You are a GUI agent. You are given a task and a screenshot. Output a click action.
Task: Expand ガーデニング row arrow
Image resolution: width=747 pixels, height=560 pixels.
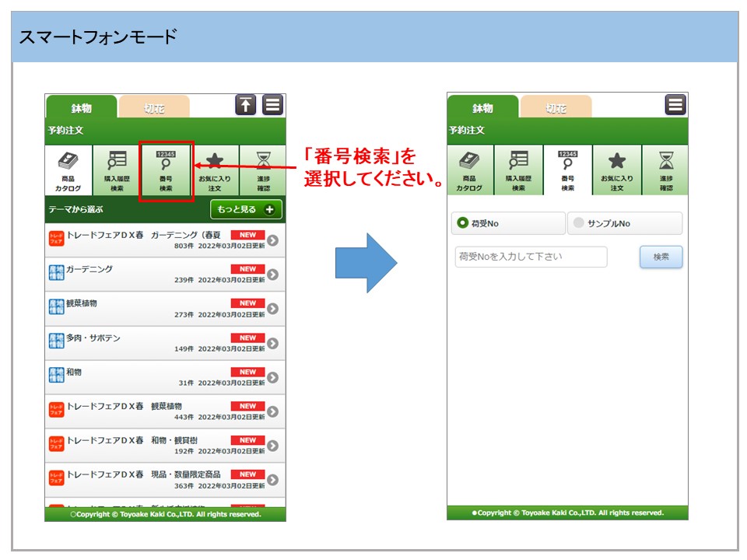point(272,275)
